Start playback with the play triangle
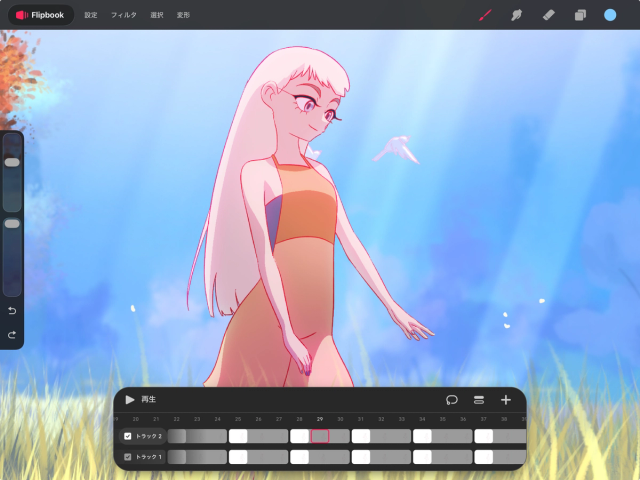The height and width of the screenshot is (480, 640). [x=130, y=400]
